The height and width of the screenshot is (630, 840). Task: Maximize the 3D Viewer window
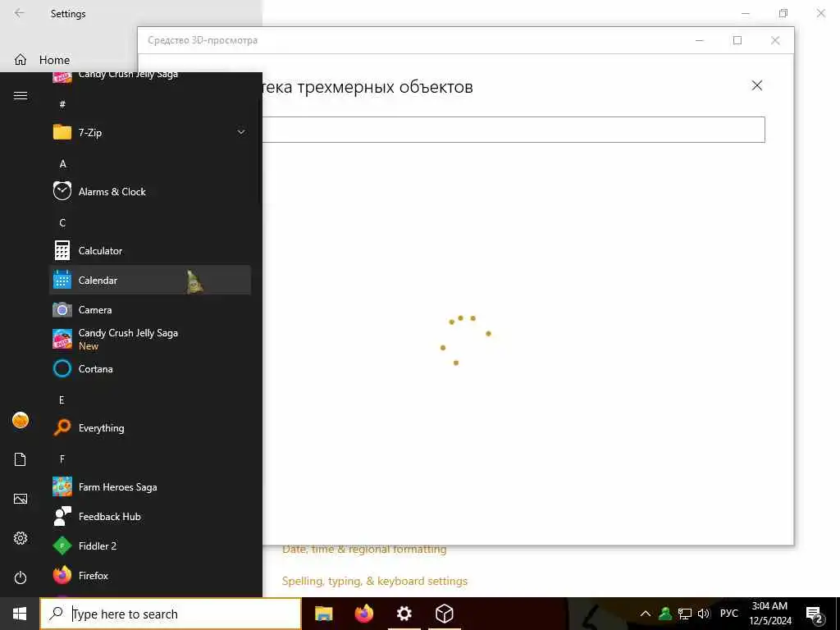[737, 40]
